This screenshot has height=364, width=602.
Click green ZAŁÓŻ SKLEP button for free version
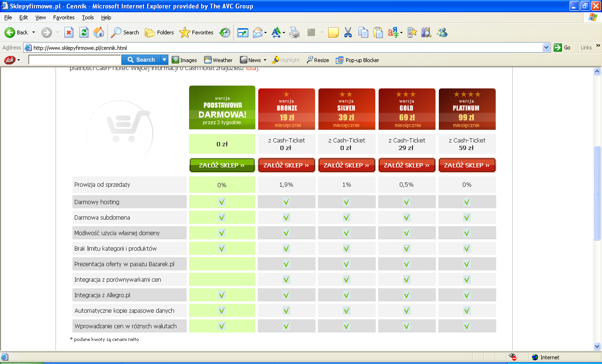[x=222, y=165]
